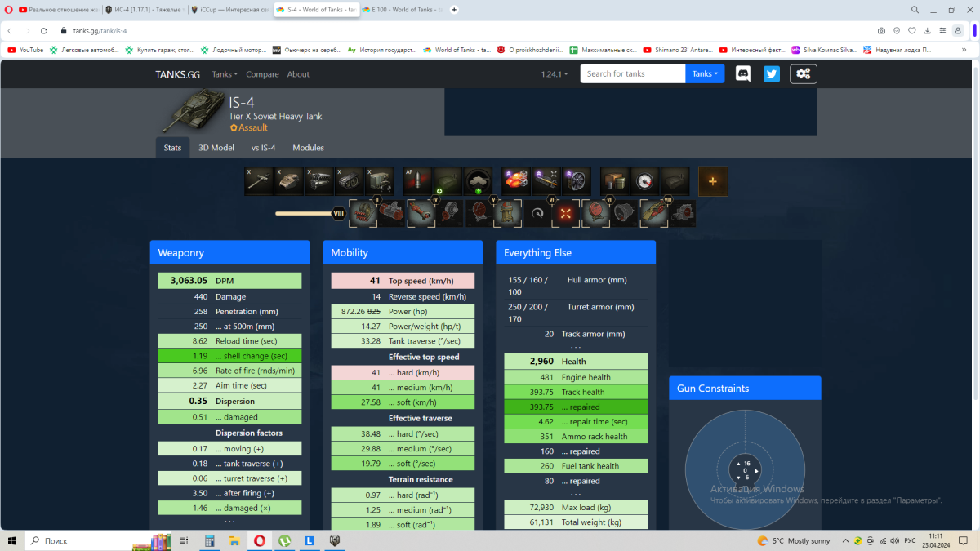Open the About page link
The image size is (980, 551).
click(x=298, y=74)
